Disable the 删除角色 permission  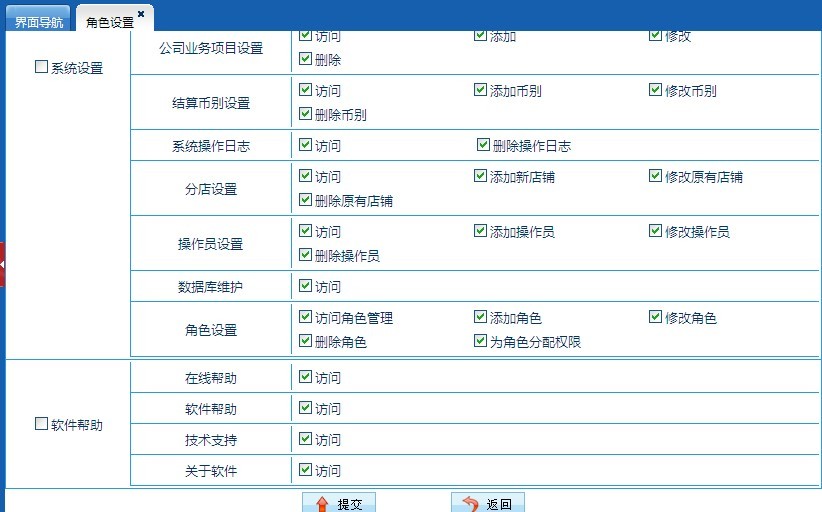(305, 341)
